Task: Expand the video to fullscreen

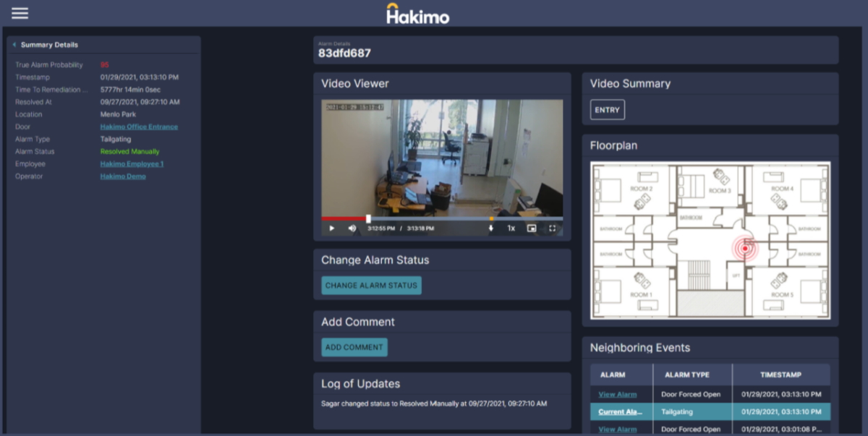Action: (x=553, y=228)
